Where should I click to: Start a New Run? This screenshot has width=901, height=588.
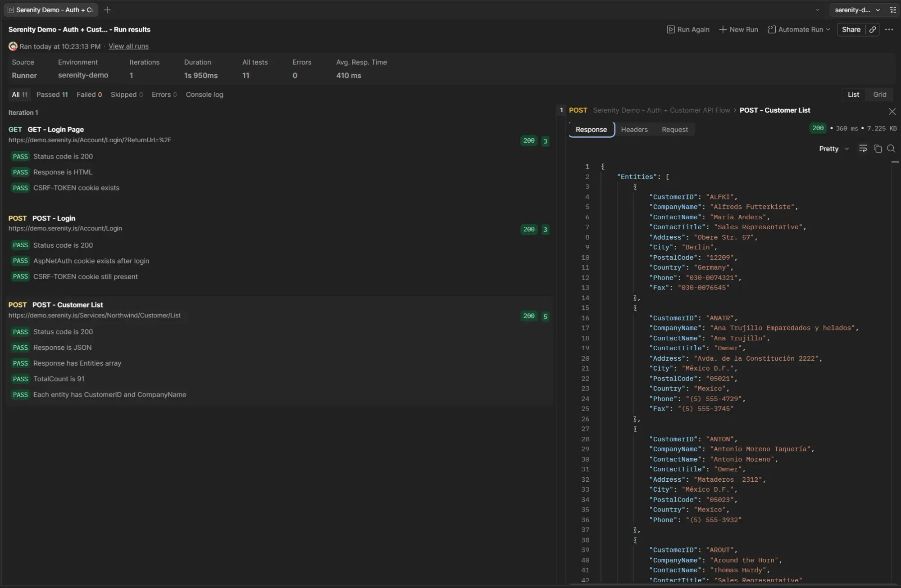coord(738,29)
